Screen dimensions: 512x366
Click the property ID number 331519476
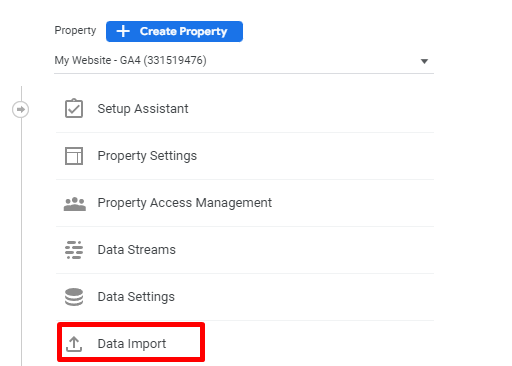pos(175,60)
